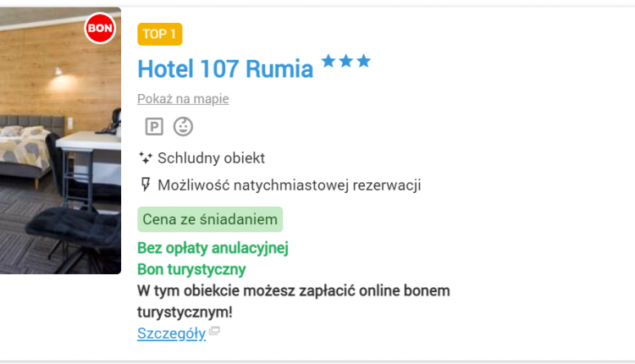635x364 pixels.
Task: Click the sparkle icon beside Schludny obiekt
Action: [145, 158]
